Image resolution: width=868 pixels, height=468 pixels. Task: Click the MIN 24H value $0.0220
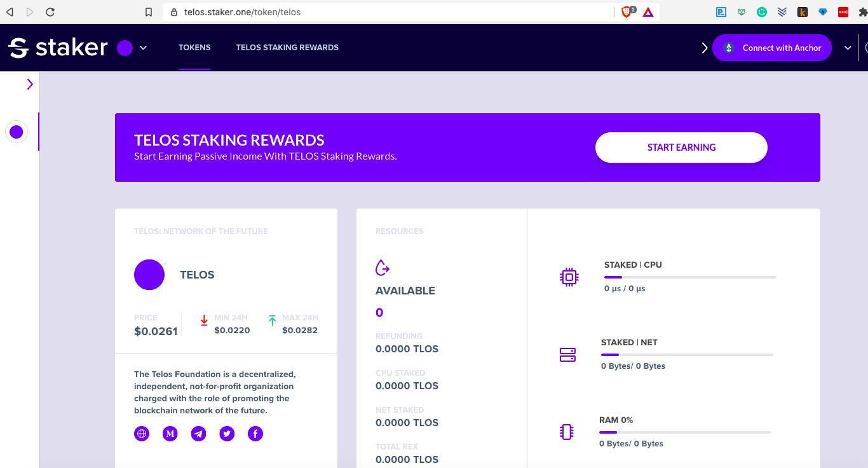[232, 330]
